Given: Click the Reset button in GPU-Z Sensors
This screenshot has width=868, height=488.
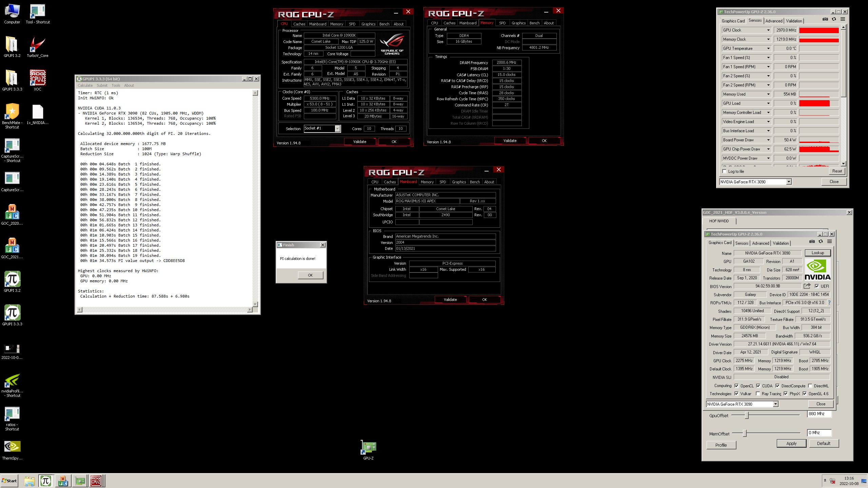Looking at the screenshot, I should (x=837, y=171).
